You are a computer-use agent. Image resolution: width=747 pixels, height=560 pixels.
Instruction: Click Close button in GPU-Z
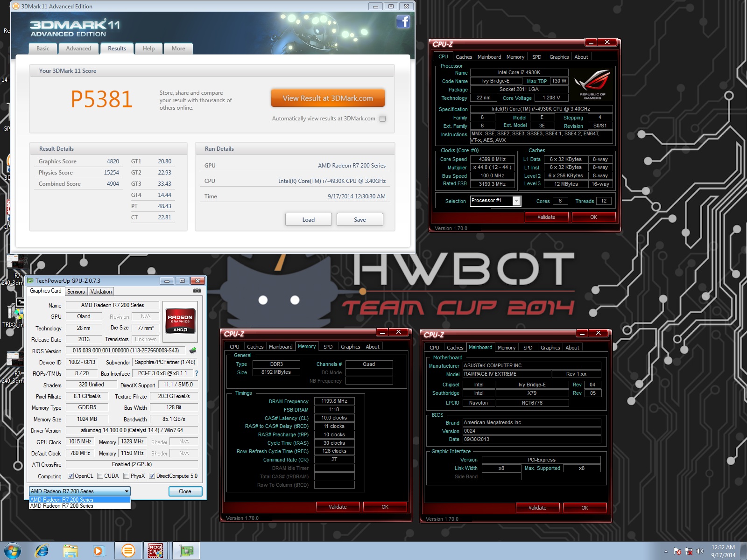pos(185,491)
